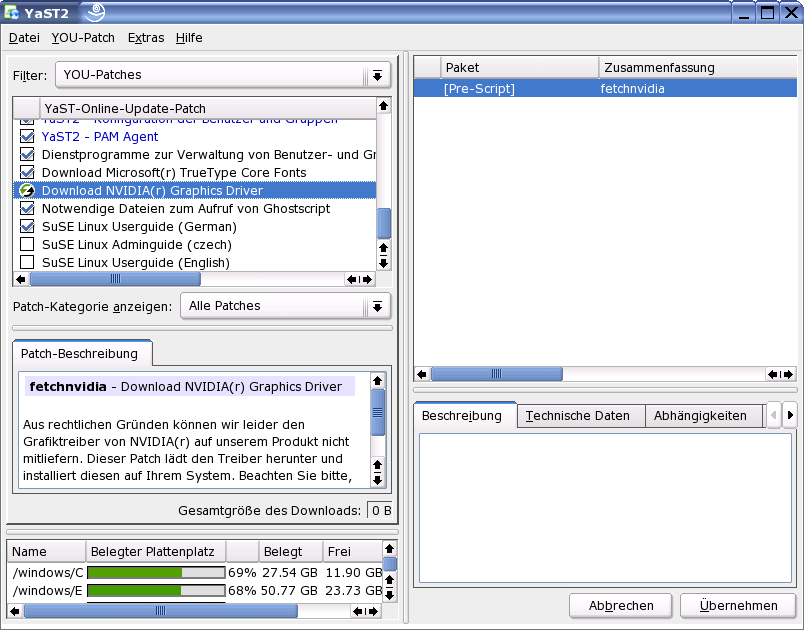Switch to the Abhängigkeiten tab
The width and height of the screenshot is (804, 630).
(x=704, y=416)
